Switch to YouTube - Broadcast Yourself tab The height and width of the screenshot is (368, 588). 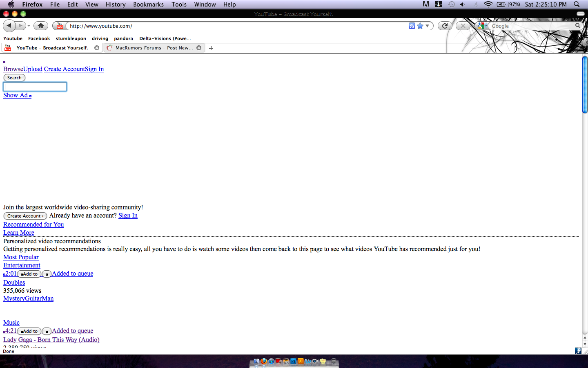point(52,48)
